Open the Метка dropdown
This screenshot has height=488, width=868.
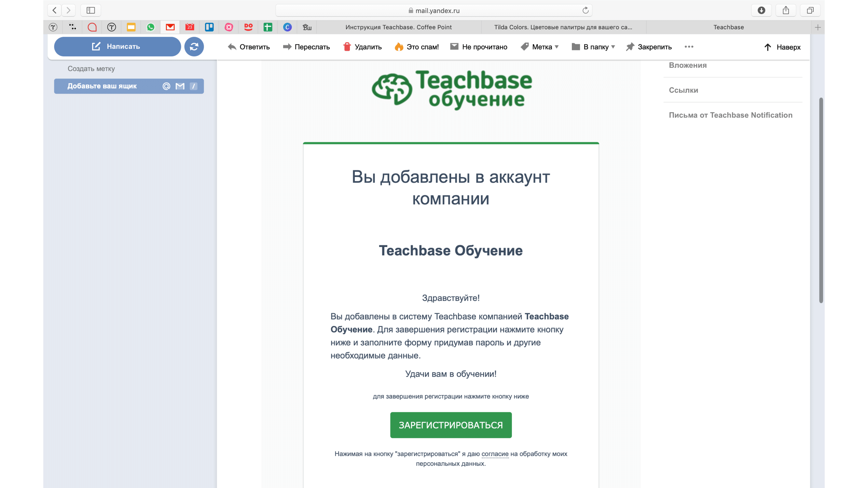point(540,47)
